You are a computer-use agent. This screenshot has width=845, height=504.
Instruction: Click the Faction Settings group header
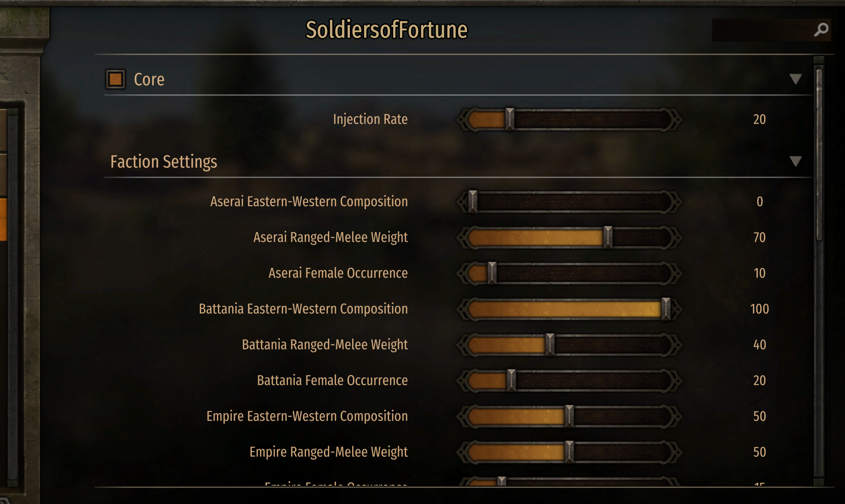[x=164, y=162]
